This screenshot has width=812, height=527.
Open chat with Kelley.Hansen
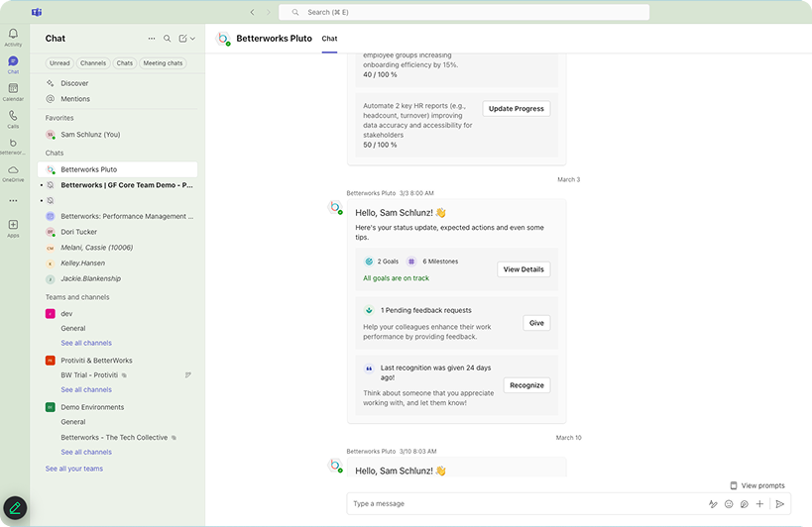click(118, 263)
